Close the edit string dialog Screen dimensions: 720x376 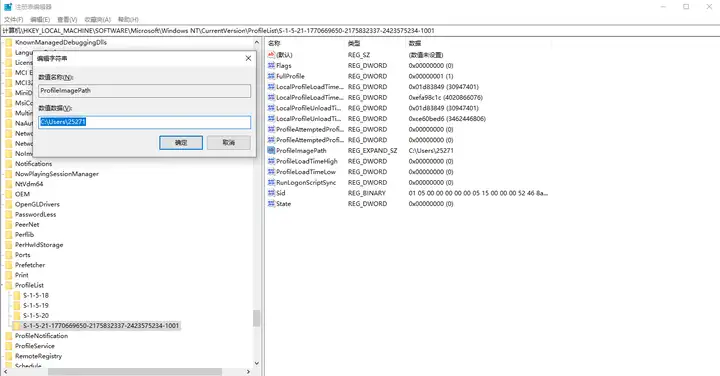[248, 58]
